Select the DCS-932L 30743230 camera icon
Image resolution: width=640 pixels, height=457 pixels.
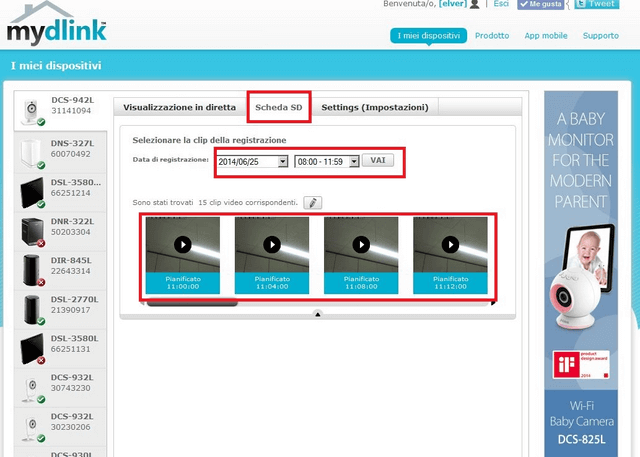click(x=32, y=390)
